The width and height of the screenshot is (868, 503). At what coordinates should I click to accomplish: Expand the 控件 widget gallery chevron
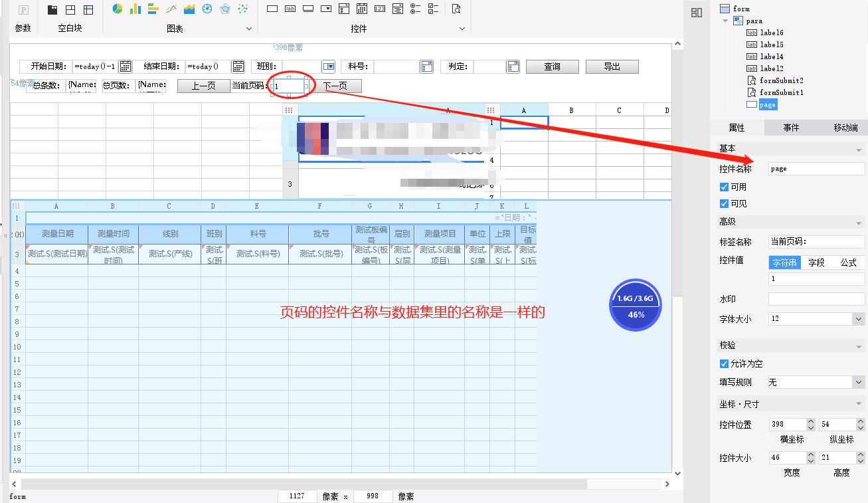coord(462,29)
